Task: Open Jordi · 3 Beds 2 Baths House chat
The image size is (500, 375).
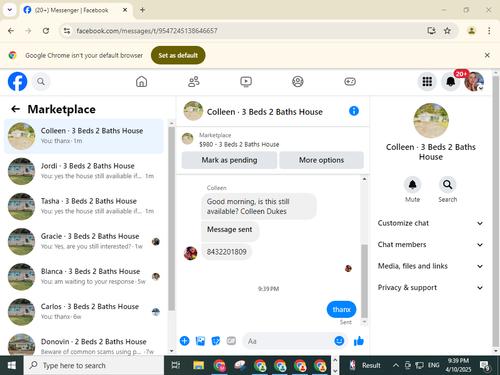Action: pos(84,171)
